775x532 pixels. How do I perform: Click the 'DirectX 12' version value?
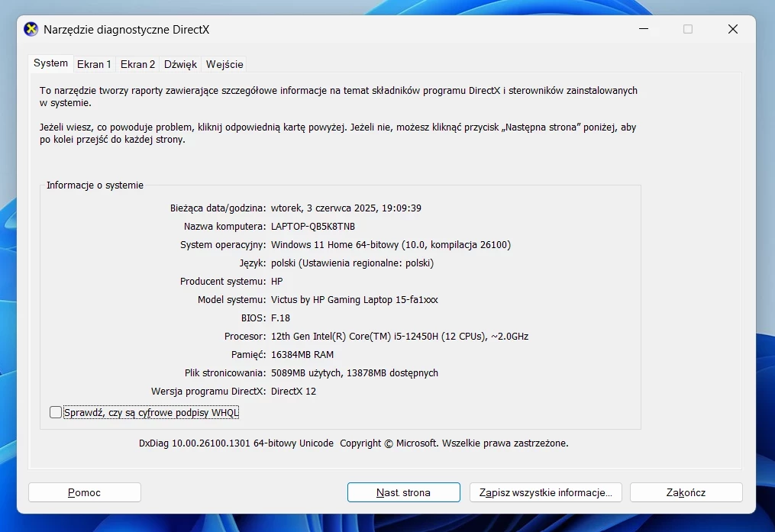(x=293, y=392)
